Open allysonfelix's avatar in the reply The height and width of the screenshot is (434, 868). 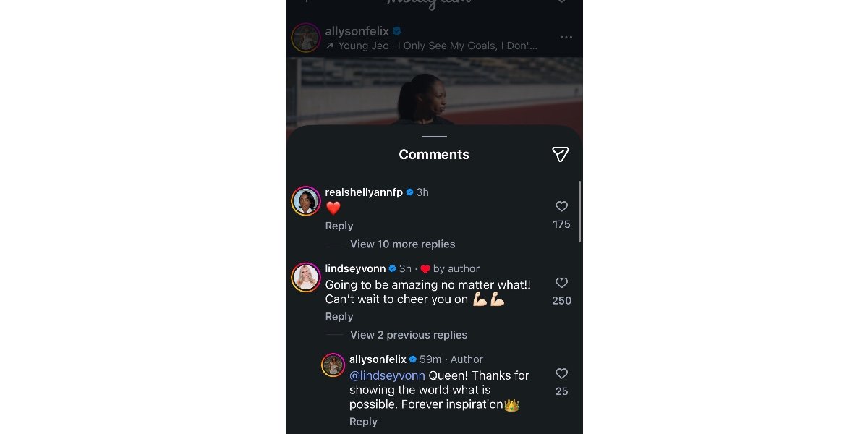pos(333,365)
